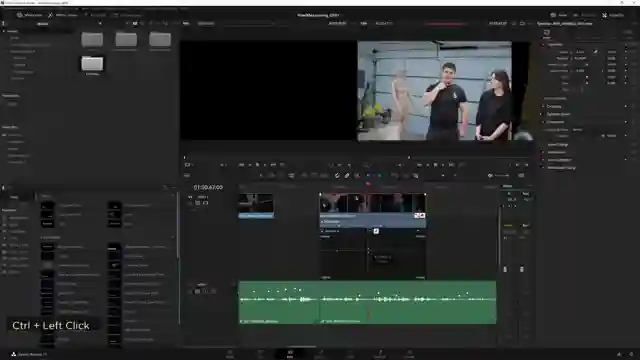The image size is (640, 360).
Task: Open the Media page tab
Action: coord(230,353)
